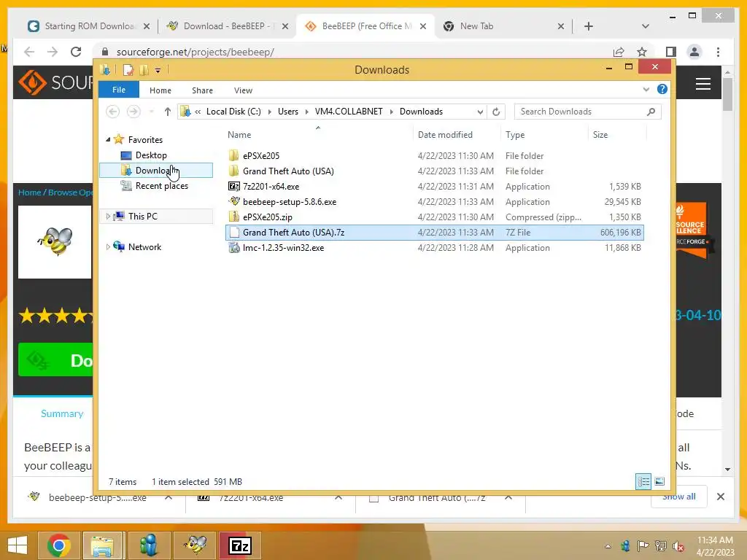
Task: Share this page from address bar
Action: [619, 52]
